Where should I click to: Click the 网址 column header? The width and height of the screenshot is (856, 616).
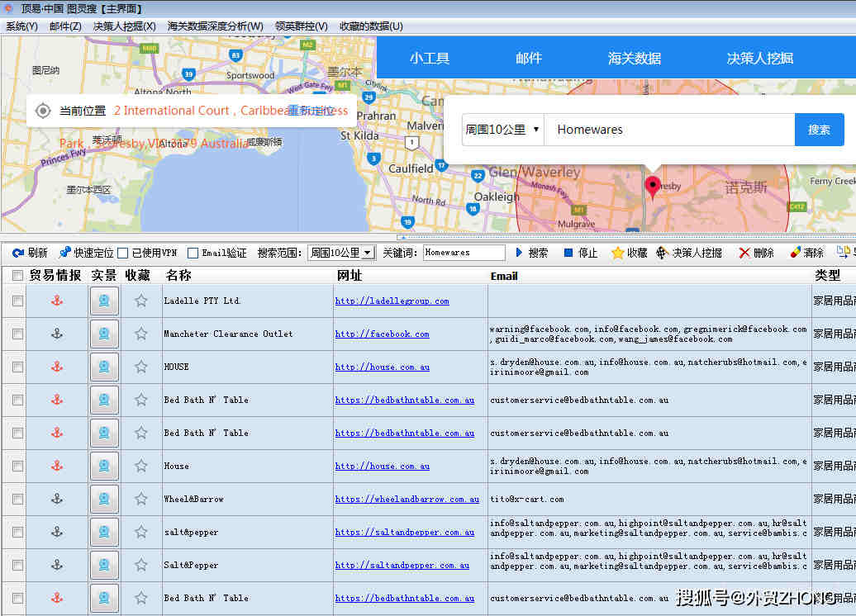point(350,276)
